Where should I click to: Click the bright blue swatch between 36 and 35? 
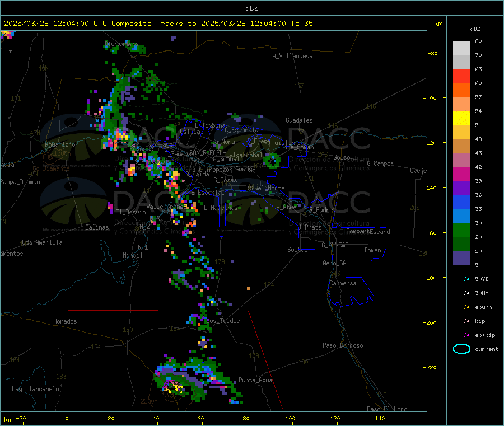(461, 202)
